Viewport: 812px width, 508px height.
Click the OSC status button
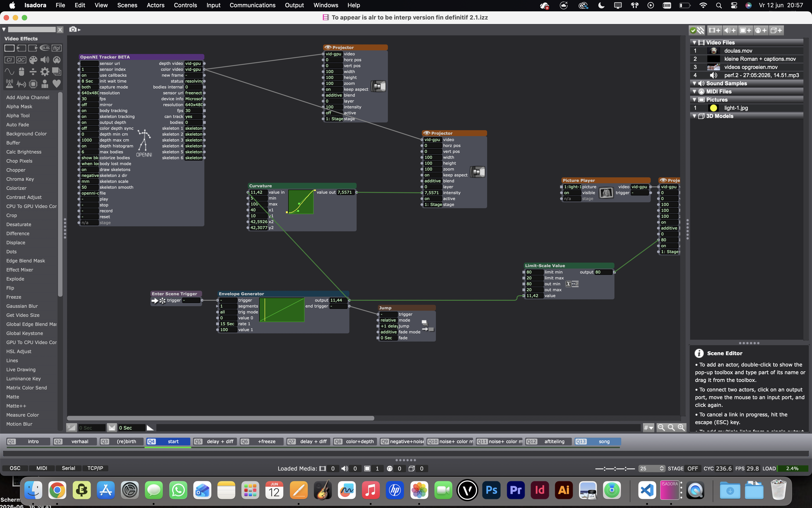pos(15,468)
